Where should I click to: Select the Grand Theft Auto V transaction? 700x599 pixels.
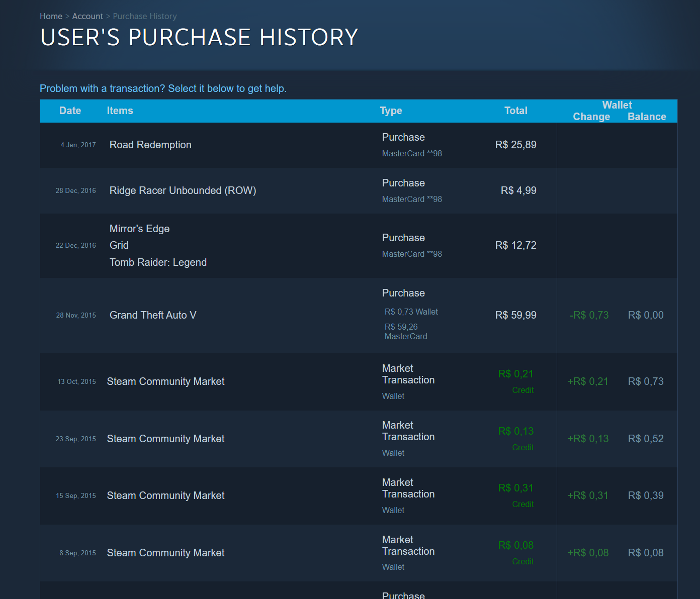coord(359,316)
